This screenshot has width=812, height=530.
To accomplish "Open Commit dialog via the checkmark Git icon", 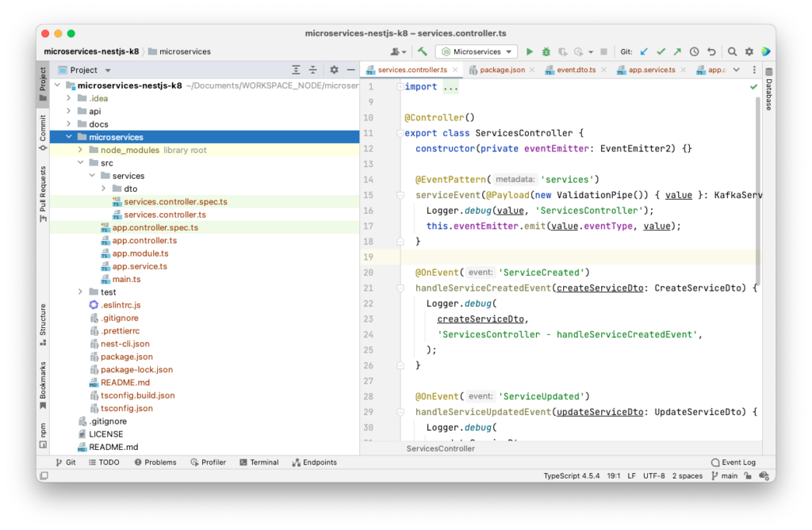I will (x=662, y=51).
